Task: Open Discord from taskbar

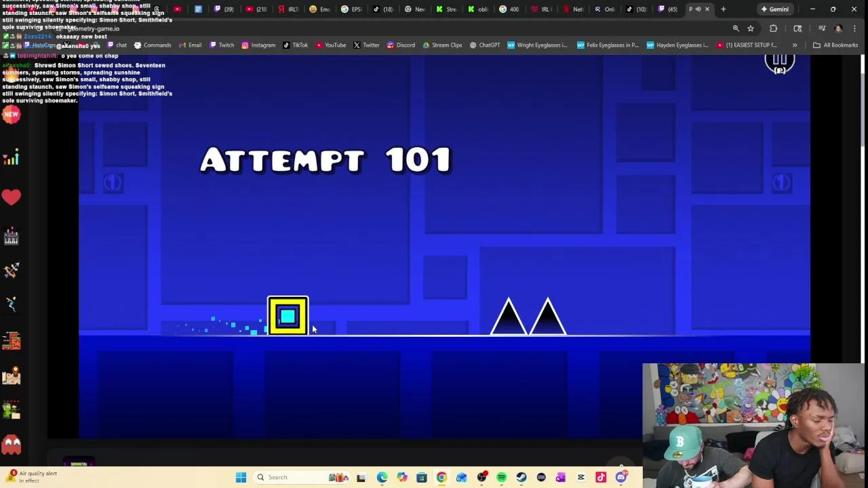Action: coord(620,477)
